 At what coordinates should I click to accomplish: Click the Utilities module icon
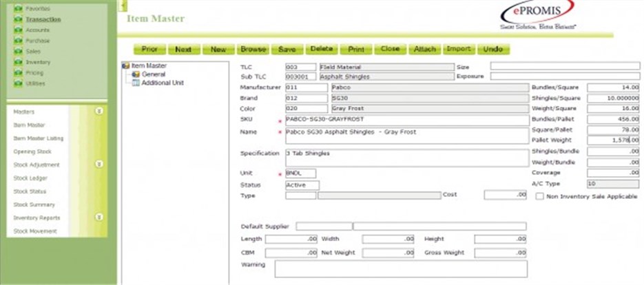(19, 83)
